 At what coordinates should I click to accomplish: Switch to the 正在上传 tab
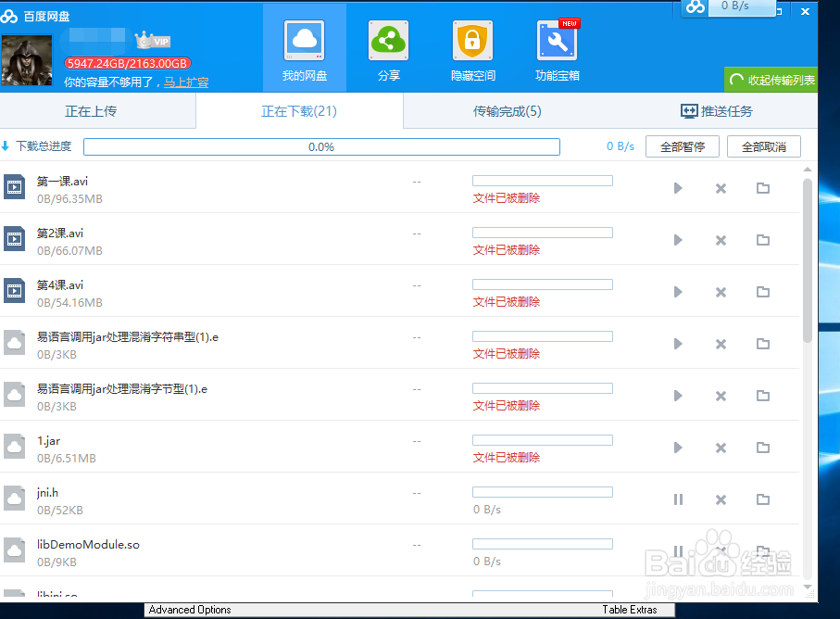pos(97,110)
